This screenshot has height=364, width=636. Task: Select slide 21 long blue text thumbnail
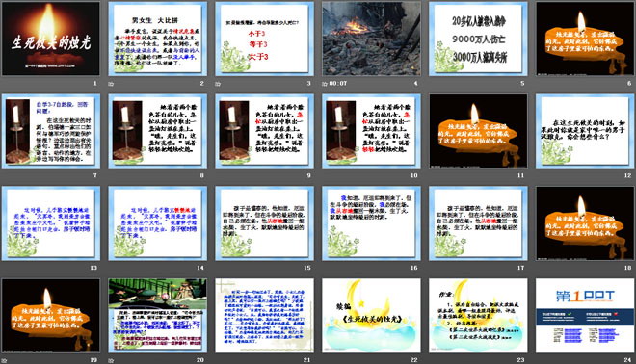(264, 315)
